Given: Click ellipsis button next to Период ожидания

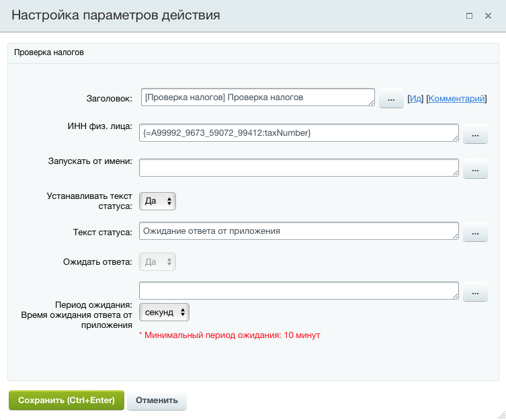Looking at the screenshot, I should [x=475, y=292].
